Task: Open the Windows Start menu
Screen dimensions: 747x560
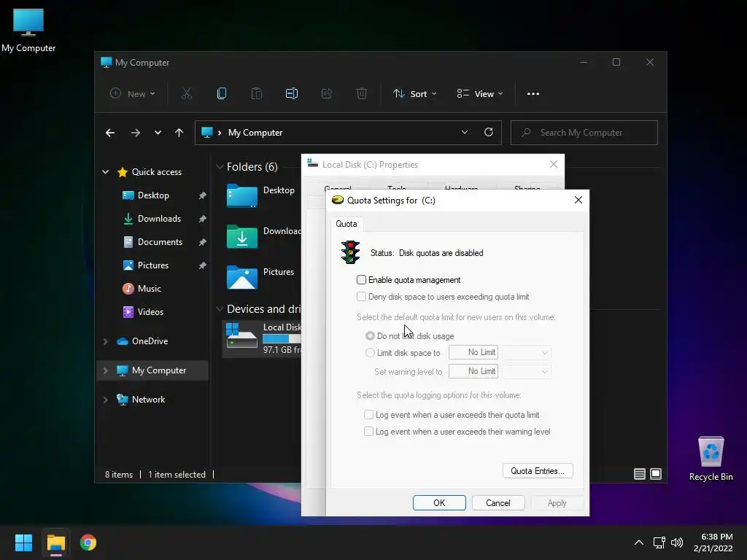Action: 23,542
